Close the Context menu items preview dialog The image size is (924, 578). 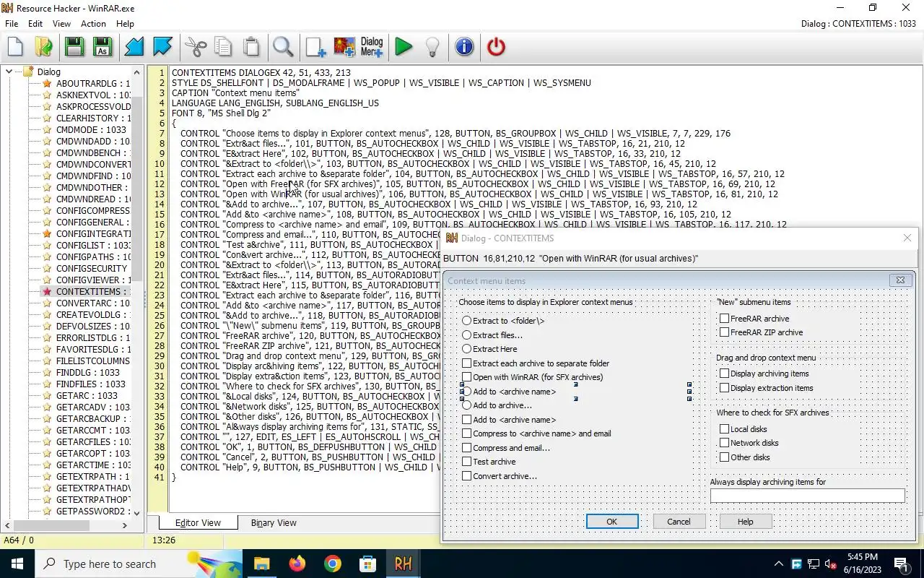click(x=900, y=280)
